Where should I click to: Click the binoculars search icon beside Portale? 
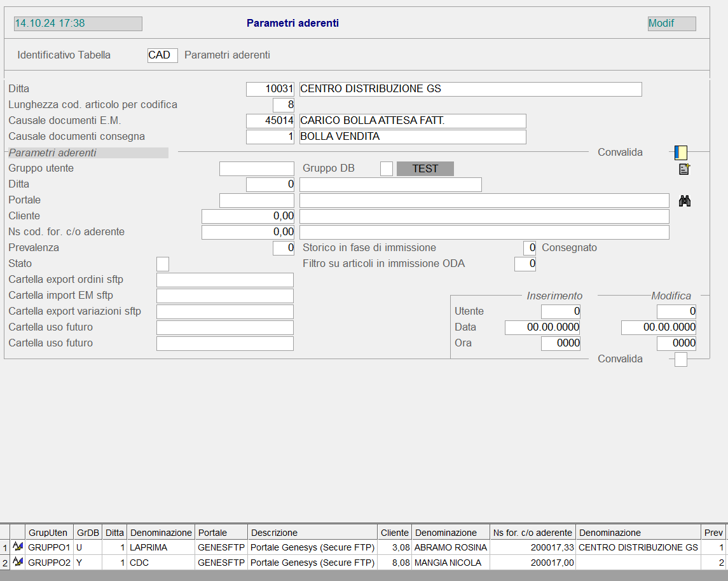[x=684, y=202]
